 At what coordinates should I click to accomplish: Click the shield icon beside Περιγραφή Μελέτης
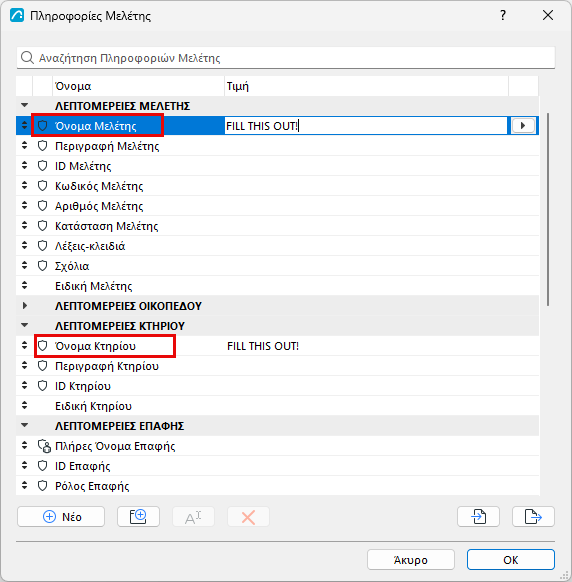pyautogui.click(x=43, y=146)
